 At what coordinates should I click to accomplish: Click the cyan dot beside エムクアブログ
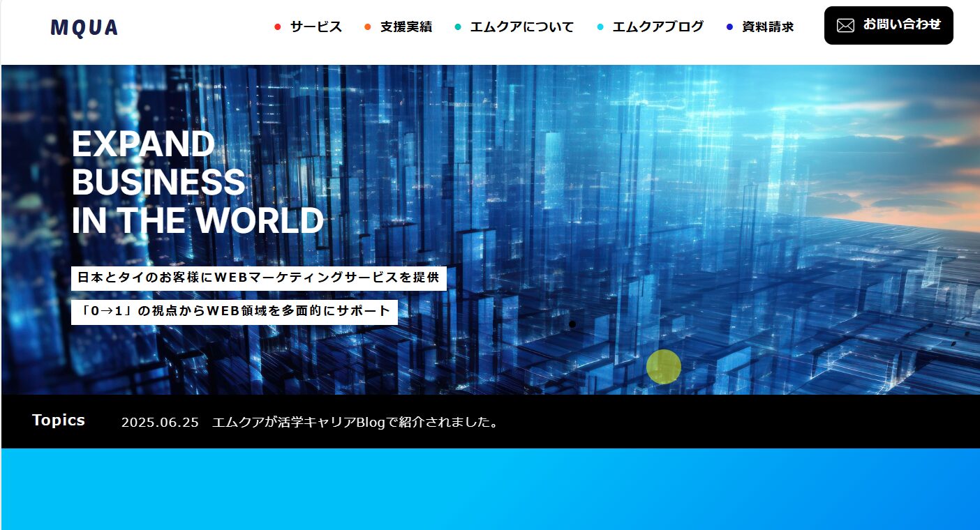coord(600,27)
